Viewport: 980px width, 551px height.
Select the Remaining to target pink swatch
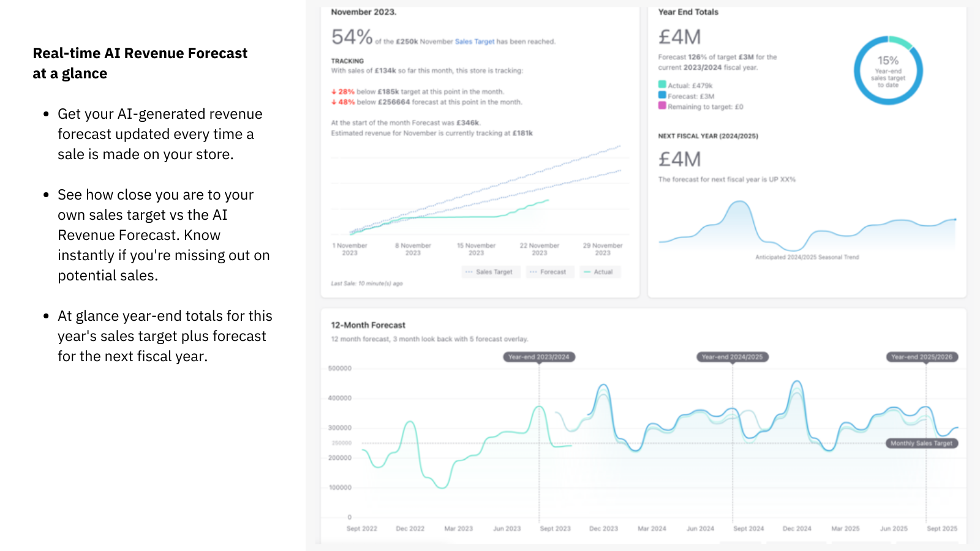tap(662, 105)
